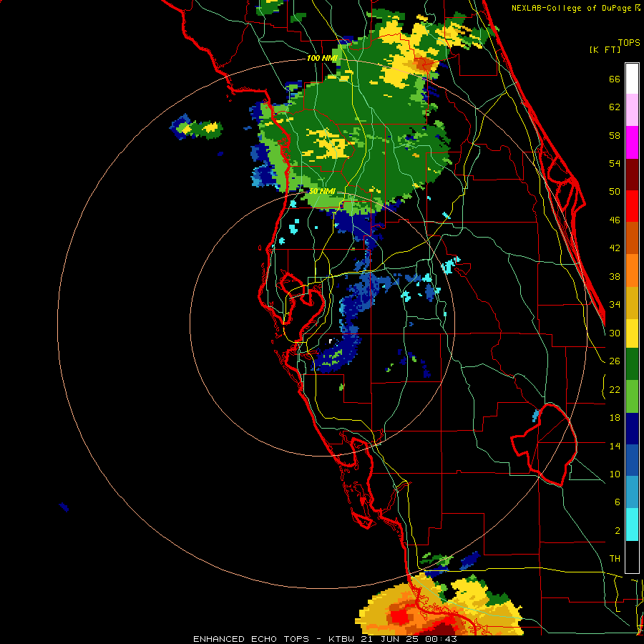Screen dimensions: 644x644
Task: Click the 26 value on the legend
Action: (615, 361)
